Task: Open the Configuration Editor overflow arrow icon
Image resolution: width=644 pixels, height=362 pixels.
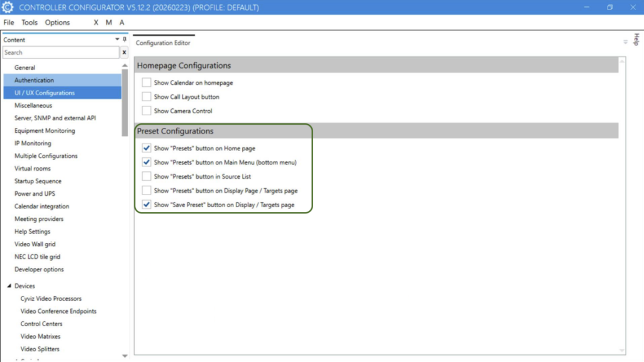Action: click(625, 42)
